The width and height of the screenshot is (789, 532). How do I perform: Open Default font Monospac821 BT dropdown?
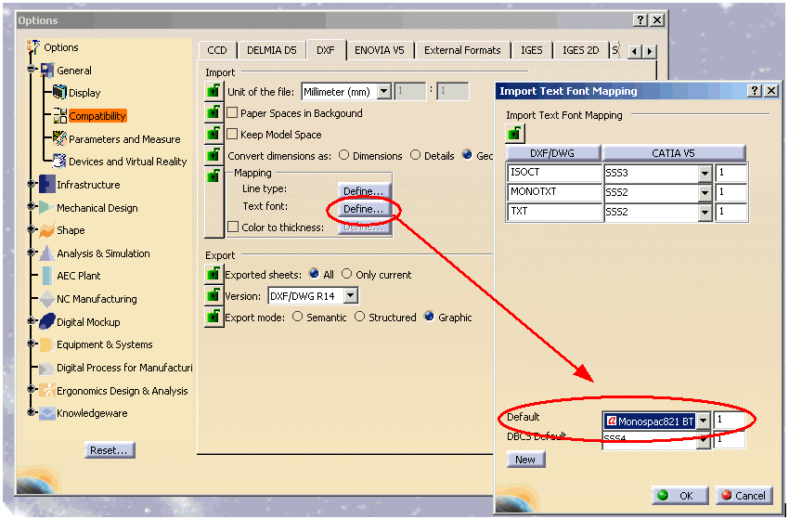tap(703, 421)
